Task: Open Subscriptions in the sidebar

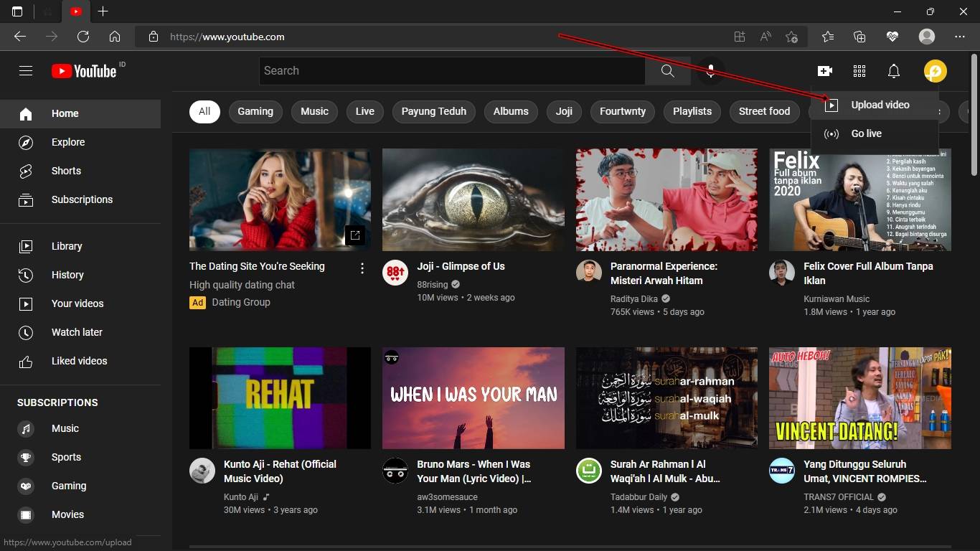Action: pos(80,199)
